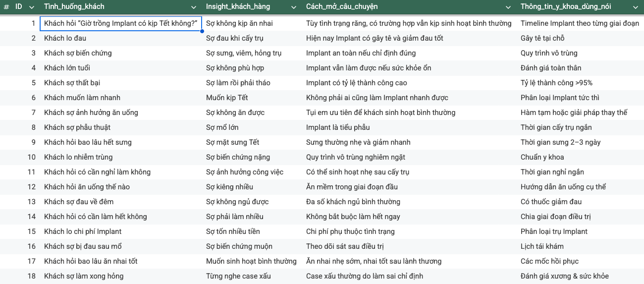Select cell "Quy trình vô trùng nghiêm ngặt"

409,157
